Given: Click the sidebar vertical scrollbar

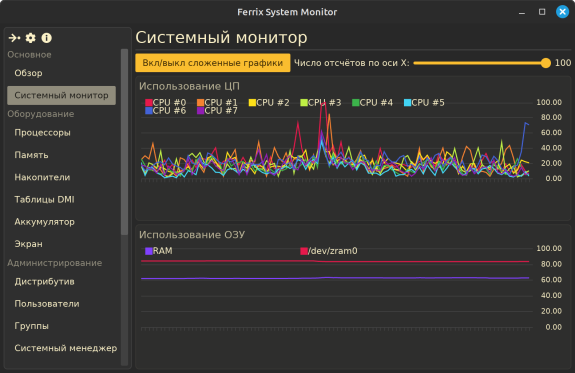Looking at the screenshot, I should pos(124,142).
